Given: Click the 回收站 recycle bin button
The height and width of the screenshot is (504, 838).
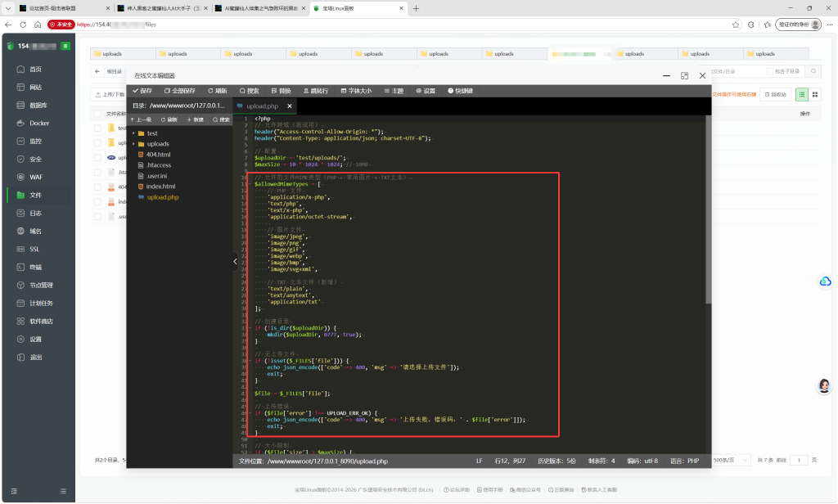Looking at the screenshot, I should [x=776, y=95].
